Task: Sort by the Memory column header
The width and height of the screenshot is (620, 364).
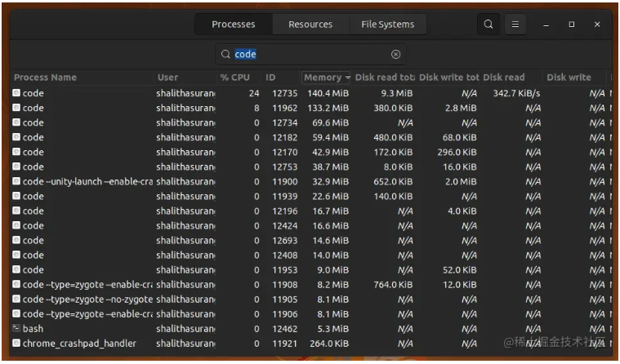Action: click(x=326, y=78)
